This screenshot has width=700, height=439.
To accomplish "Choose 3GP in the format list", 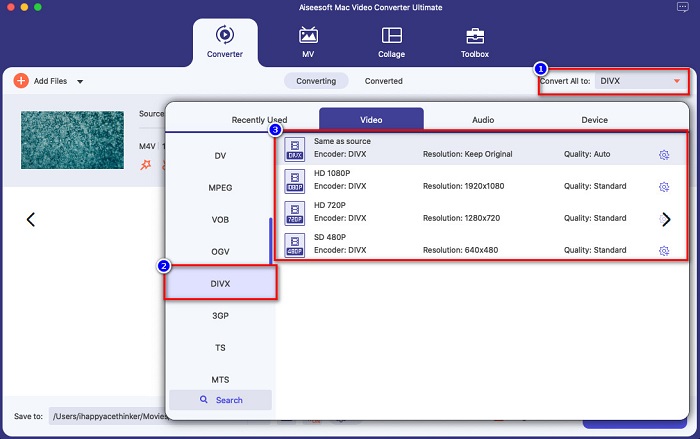I will (x=220, y=316).
